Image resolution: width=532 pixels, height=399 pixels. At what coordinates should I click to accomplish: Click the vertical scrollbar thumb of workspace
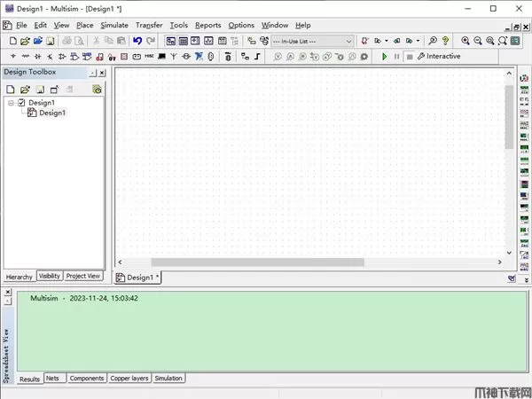click(x=509, y=117)
